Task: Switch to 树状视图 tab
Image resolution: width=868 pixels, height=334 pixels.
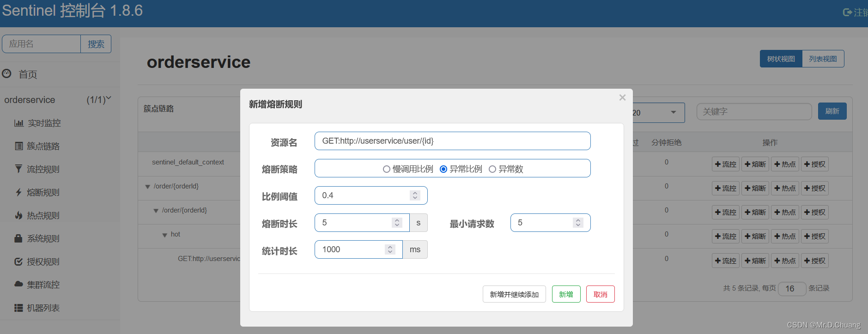Action: pos(781,59)
